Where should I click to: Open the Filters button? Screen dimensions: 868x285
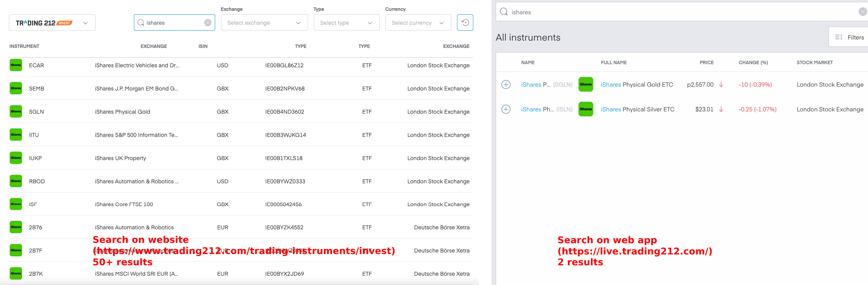click(850, 37)
